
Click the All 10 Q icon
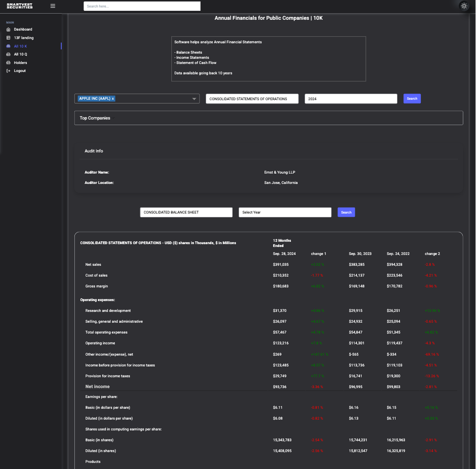tap(8, 54)
